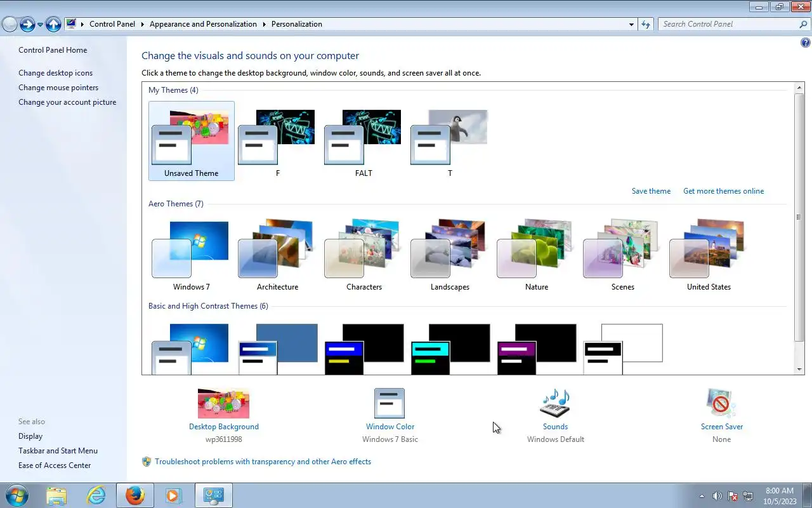The height and width of the screenshot is (508, 812).
Task: Apply the Architecture theme
Action: pyautogui.click(x=277, y=255)
